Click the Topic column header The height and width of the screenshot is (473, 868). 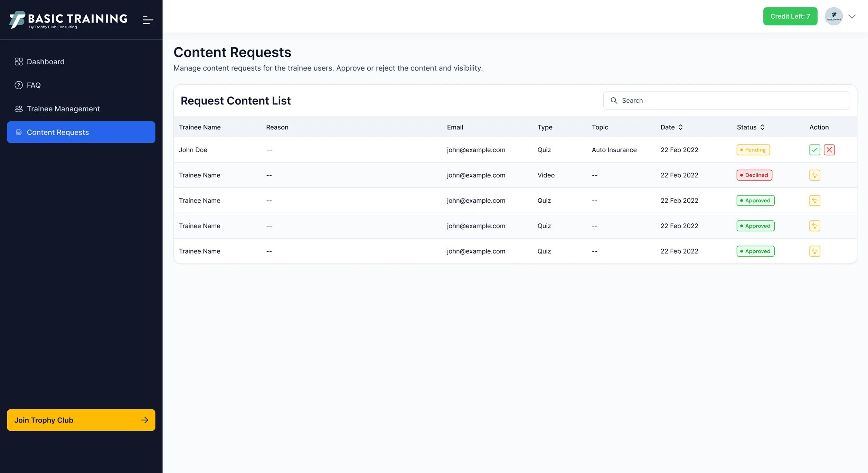(x=600, y=127)
